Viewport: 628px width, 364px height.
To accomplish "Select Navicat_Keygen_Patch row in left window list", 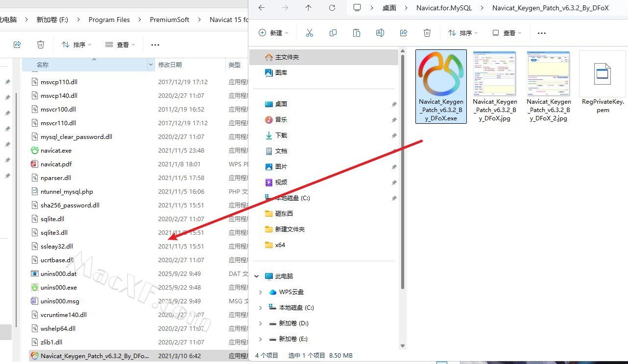I will [139, 356].
